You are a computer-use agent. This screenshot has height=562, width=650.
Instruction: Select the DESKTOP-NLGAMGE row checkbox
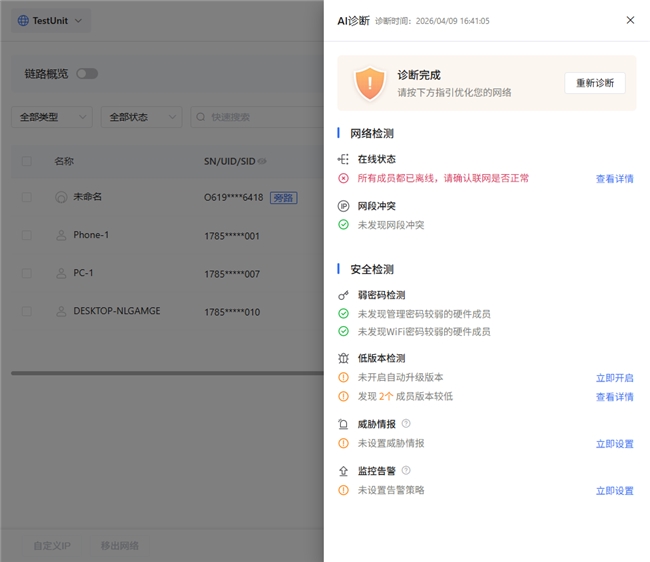point(27,311)
